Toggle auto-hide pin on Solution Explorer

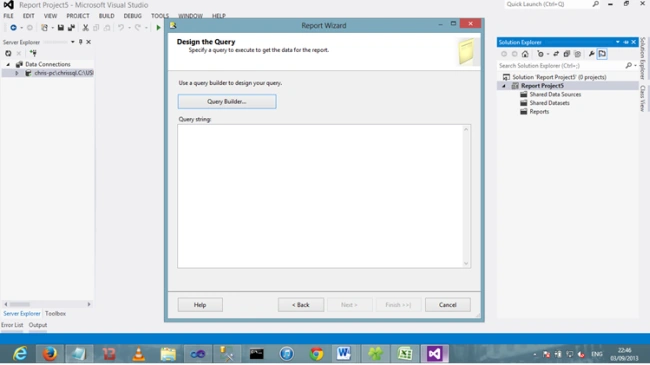(626, 42)
